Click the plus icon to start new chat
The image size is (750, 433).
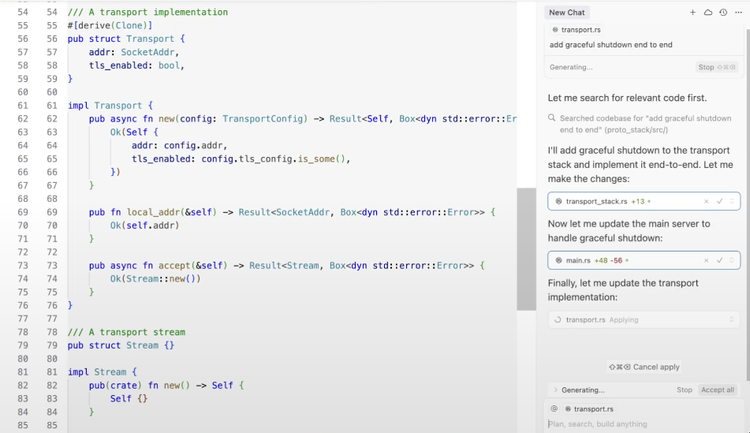[692, 12]
